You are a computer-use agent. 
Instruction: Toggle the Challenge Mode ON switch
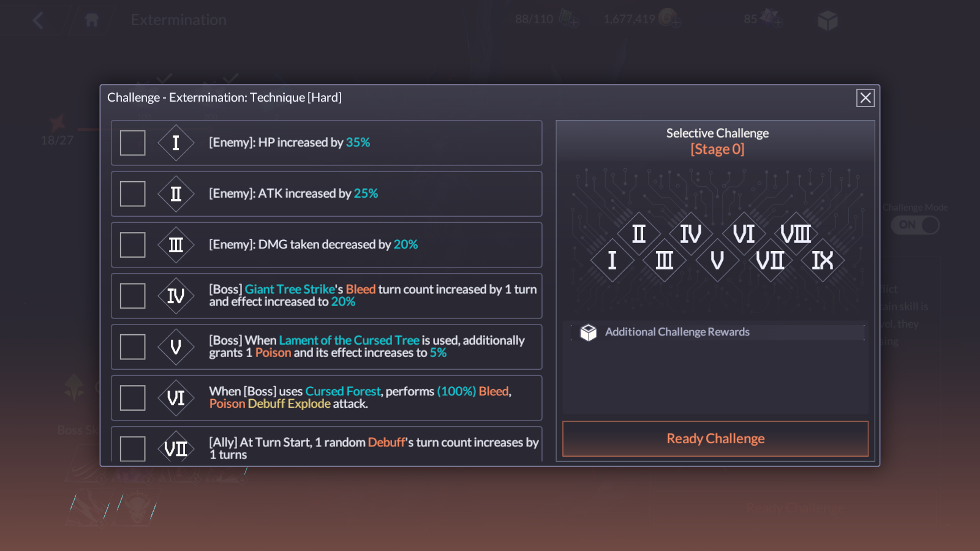tap(915, 225)
